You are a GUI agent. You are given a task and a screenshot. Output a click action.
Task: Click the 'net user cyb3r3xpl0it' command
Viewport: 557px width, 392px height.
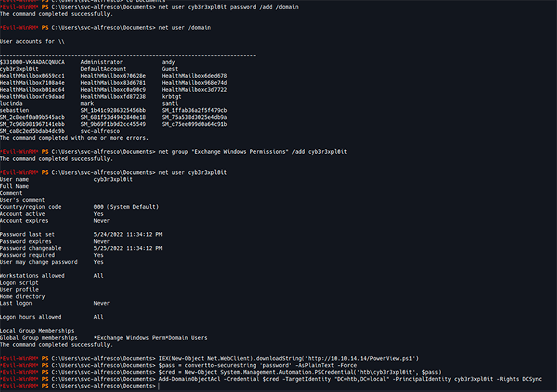pyautogui.click(x=193, y=172)
